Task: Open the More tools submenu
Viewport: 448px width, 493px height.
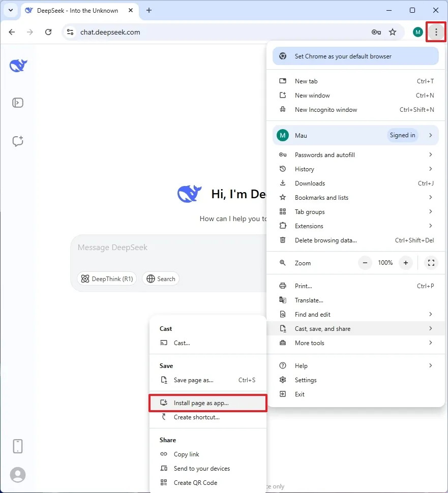Action: pyautogui.click(x=310, y=343)
